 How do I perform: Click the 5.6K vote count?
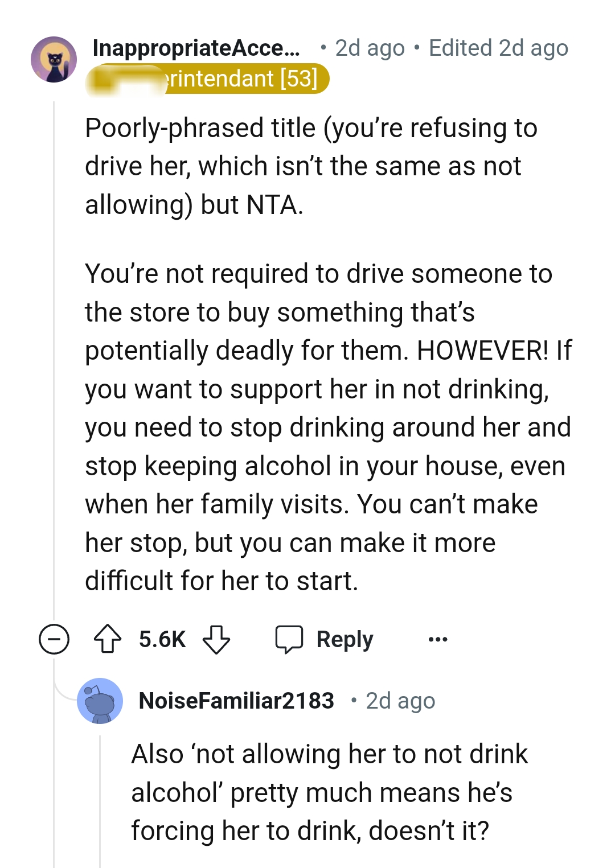(162, 639)
